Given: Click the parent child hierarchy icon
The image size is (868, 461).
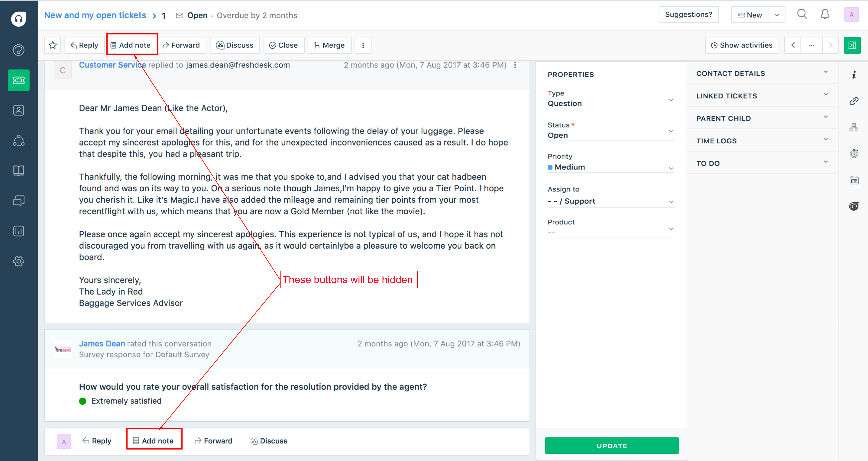Looking at the screenshot, I should tap(854, 127).
